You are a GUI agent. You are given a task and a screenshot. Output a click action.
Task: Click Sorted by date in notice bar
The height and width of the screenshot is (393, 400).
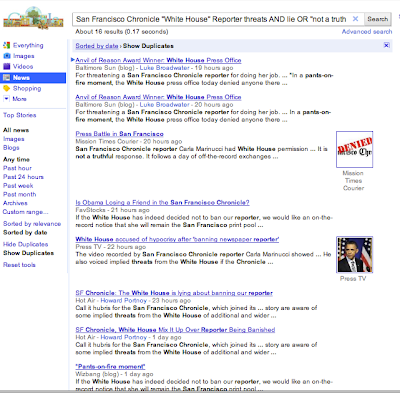97,46
